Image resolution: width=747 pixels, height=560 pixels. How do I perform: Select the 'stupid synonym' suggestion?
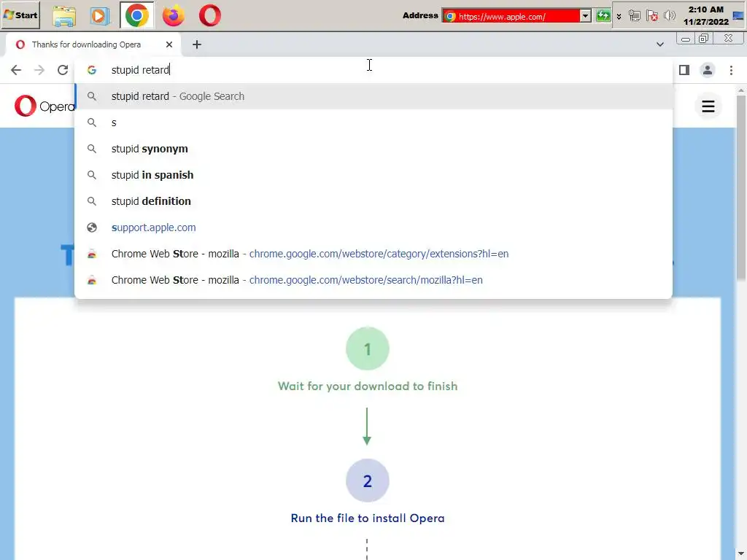click(x=373, y=149)
